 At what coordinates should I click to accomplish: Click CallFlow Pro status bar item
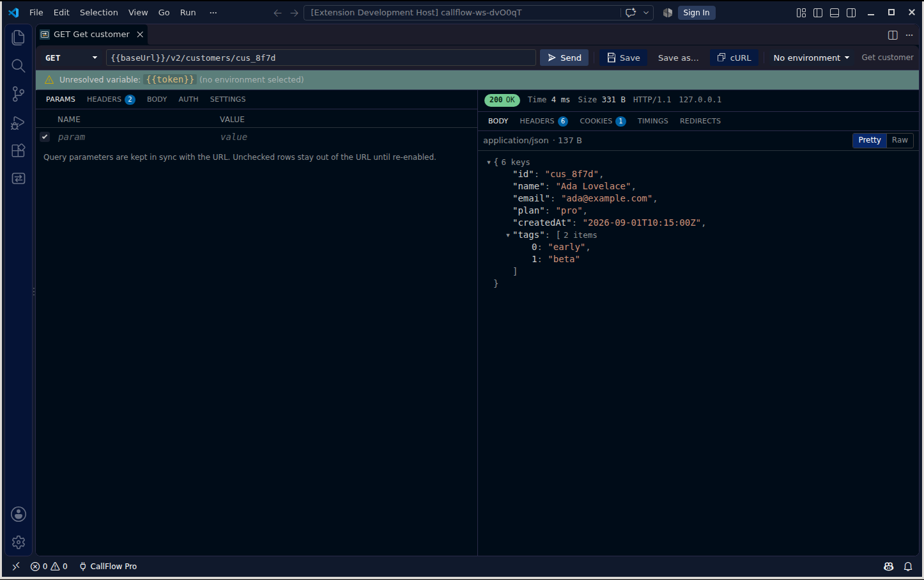click(x=108, y=566)
